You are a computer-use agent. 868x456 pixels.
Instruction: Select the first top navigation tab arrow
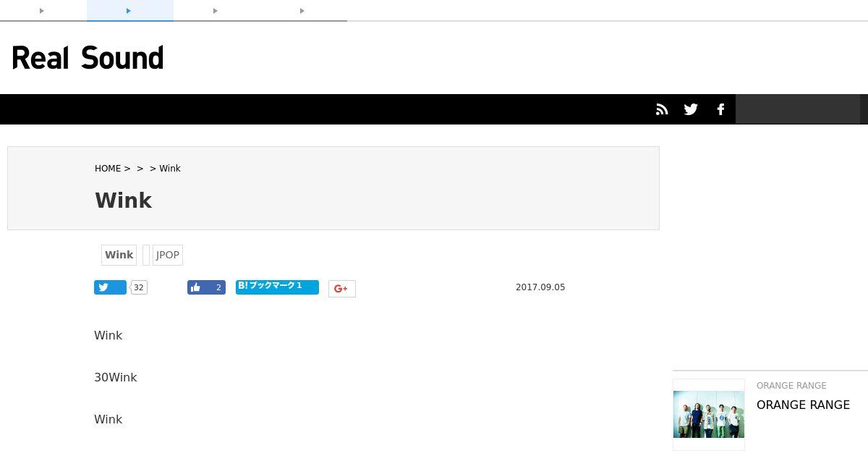tap(43, 11)
